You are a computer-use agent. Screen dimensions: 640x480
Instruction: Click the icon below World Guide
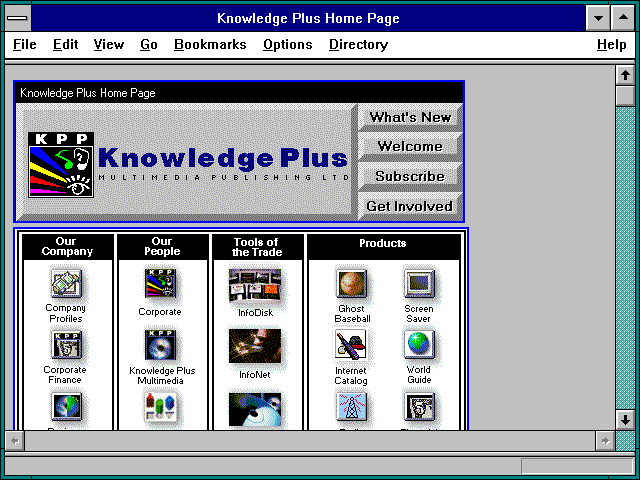419,406
